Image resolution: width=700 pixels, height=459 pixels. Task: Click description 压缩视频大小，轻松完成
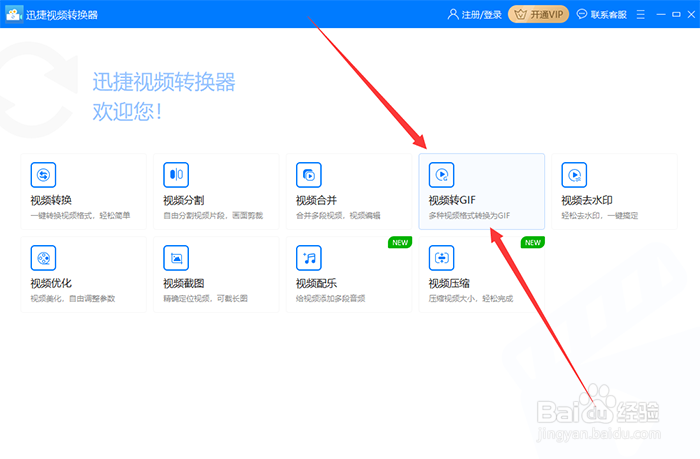(x=471, y=299)
